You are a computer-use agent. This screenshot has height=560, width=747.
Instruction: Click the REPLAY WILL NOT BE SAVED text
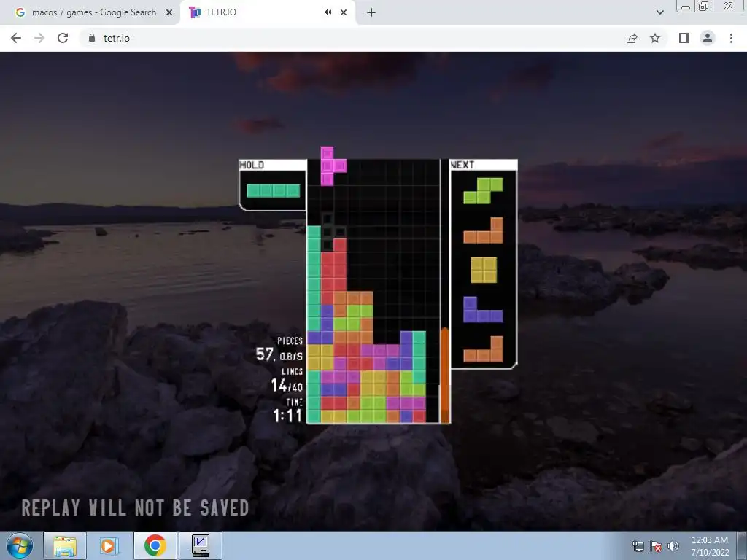point(135,508)
